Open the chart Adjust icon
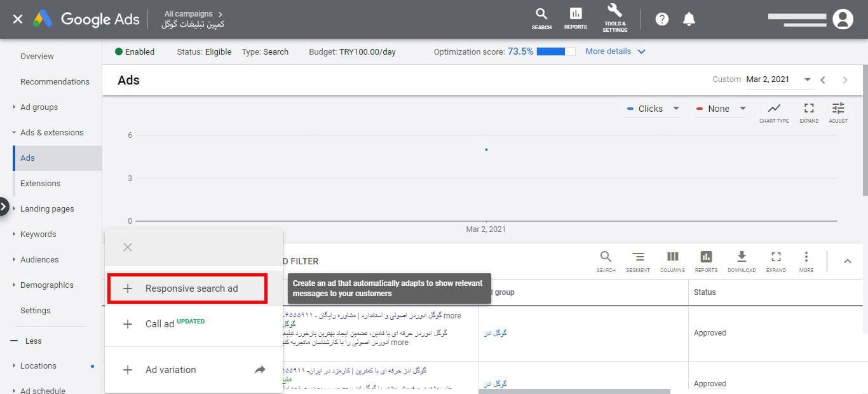Image resolution: width=868 pixels, height=394 pixels. pyautogui.click(x=838, y=112)
